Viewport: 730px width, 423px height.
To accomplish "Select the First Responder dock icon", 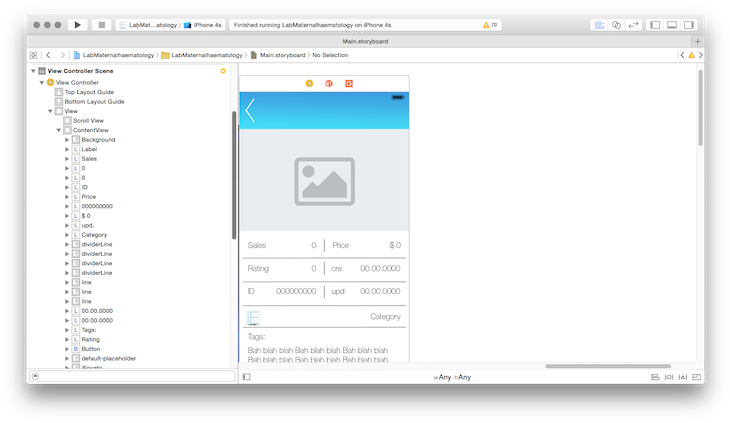I will [329, 83].
